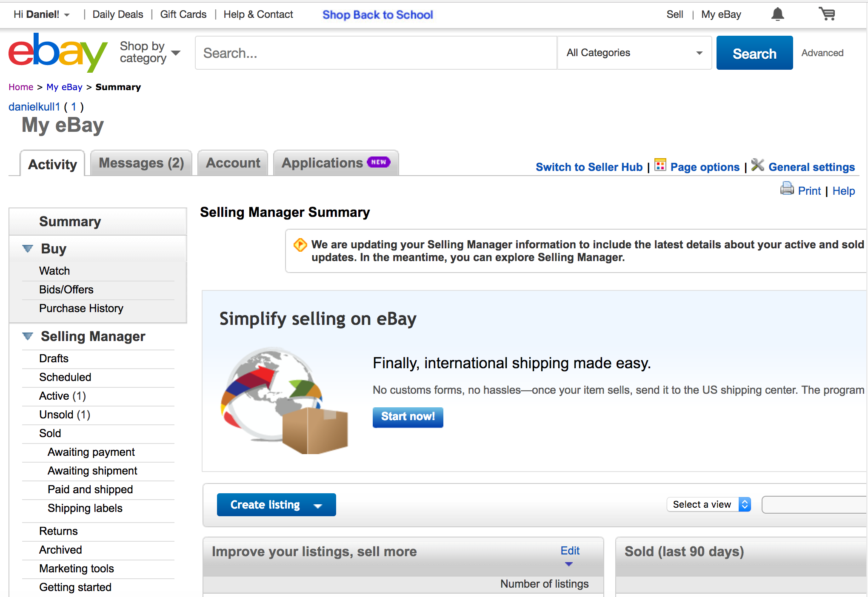Image resolution: width=868 pixels, height=597 pixels.
Task: Collapse the Buy section in sidebar
Action: pyautogui.click(x=27, y=249)
